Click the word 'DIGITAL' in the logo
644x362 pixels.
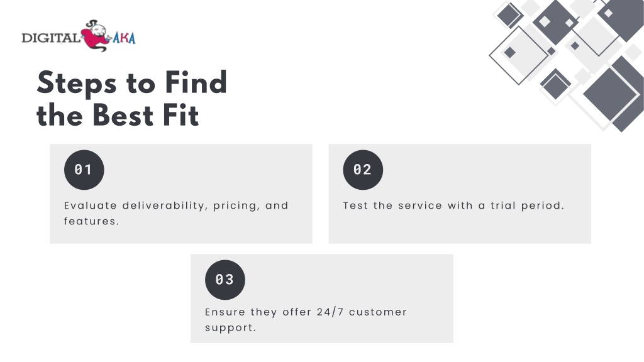pos(51,38)
